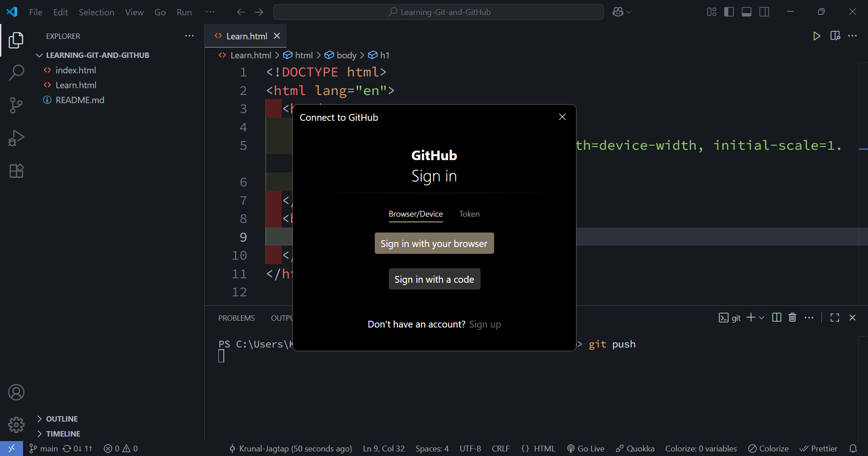Start Go Live server

(586, 449)
